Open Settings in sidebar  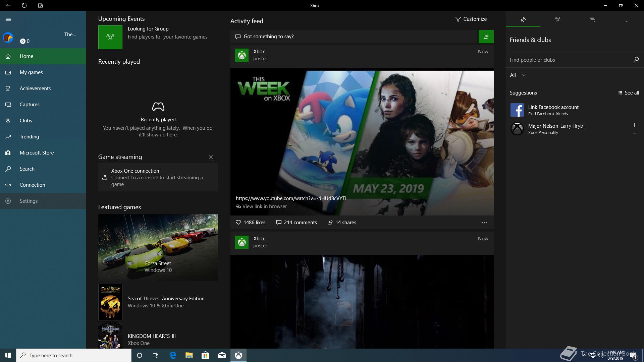click(x=43, y=201)
